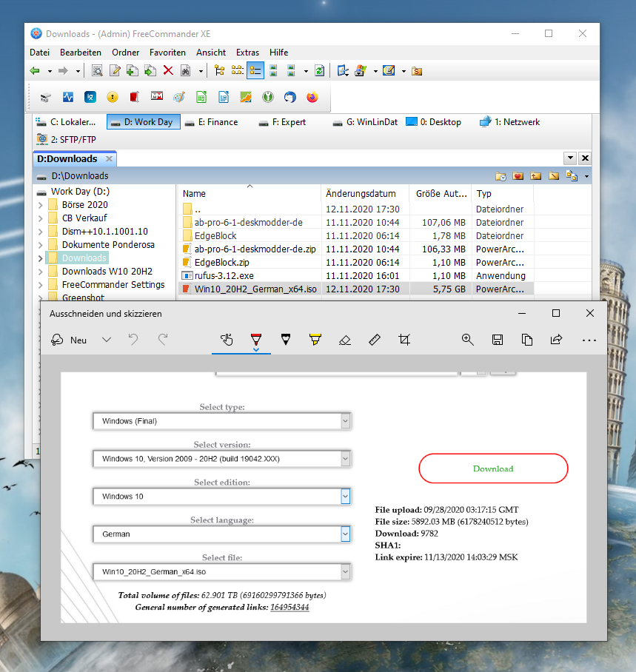Viewport: 636px width, 672px height.
Task: Expand the CB Verkauf tree folder
Action: coord(40,218)
